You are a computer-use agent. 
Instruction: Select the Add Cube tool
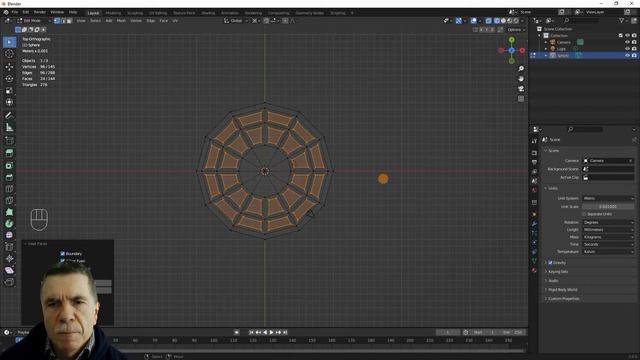9,141
